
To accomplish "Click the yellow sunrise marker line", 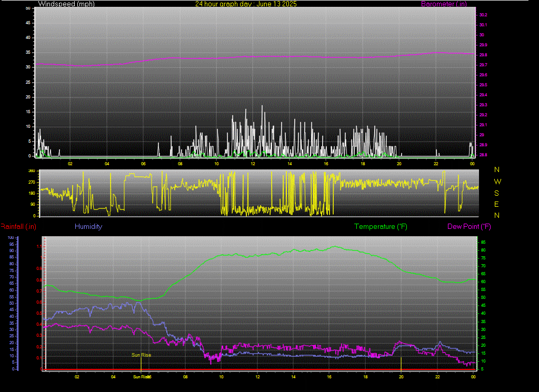I will [141, 364].
